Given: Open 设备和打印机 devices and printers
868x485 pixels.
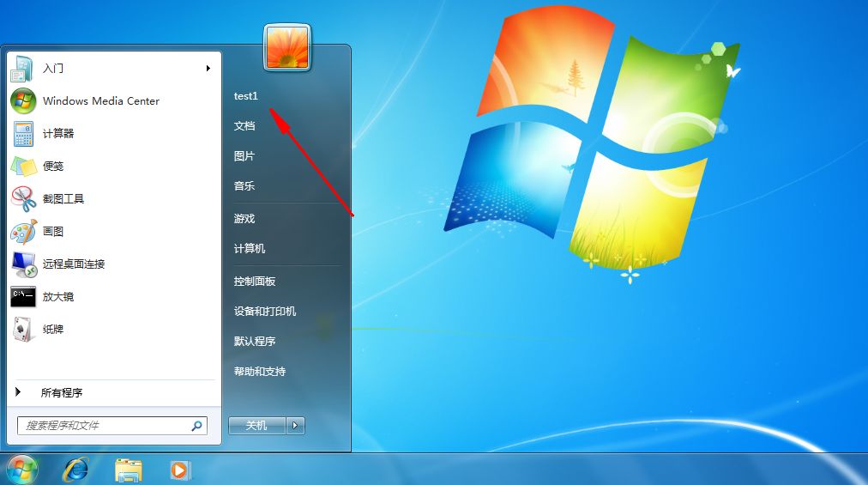Looking at the screenshot, I should 265,312.
